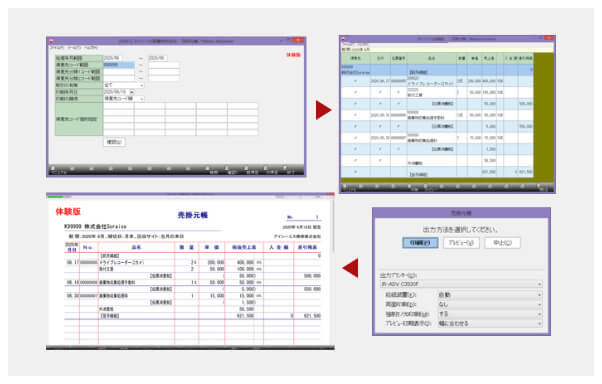The height and width of the screenshot is (384, 602).
Task: Select the highlighted 前月残高 row in the ledger grid
Action: point(437,70)
